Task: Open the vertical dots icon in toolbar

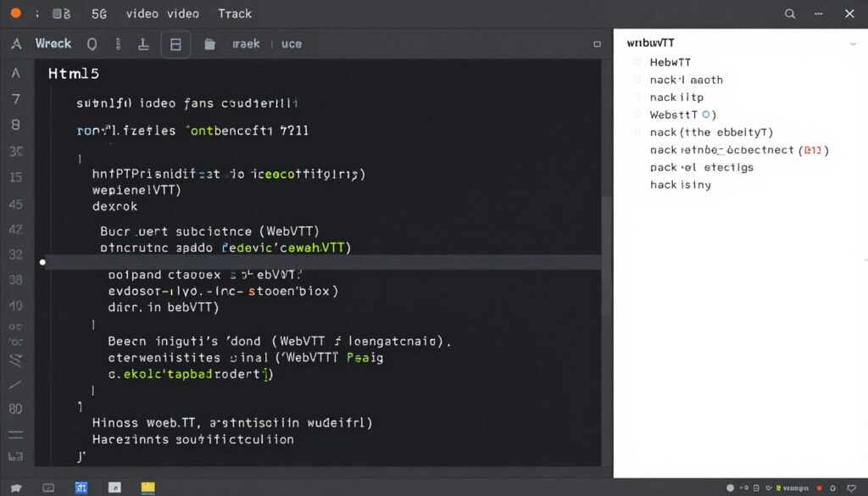Action: click(x=118, y=44)
